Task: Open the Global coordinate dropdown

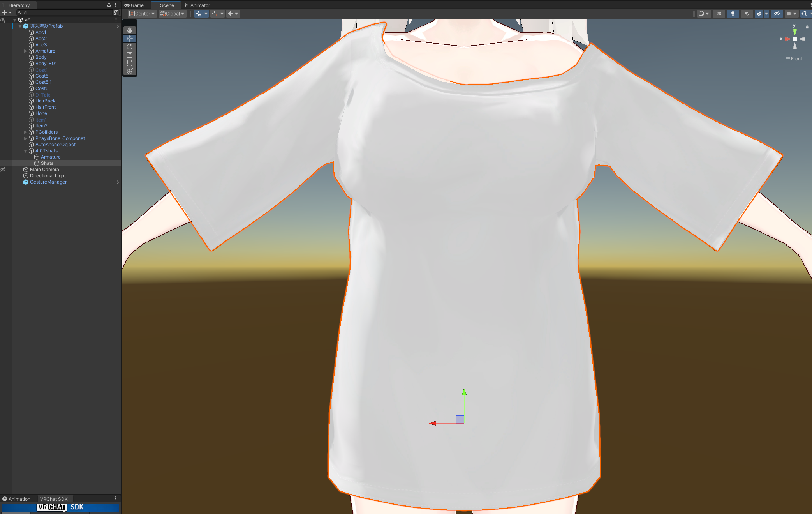Action: pyautogui.click(x=172, y=14)
